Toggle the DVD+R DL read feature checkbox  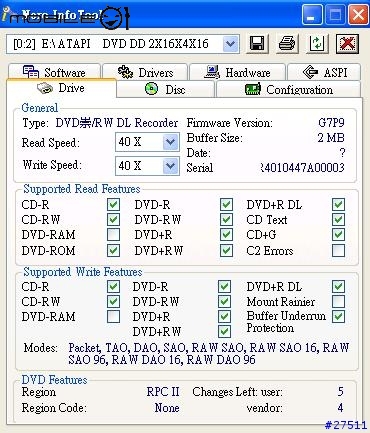(338, 204)
